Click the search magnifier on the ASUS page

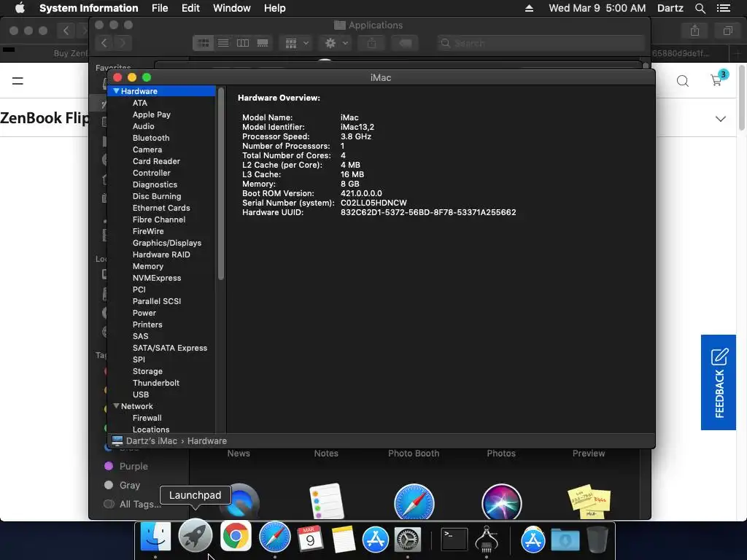tap(683, 81)
